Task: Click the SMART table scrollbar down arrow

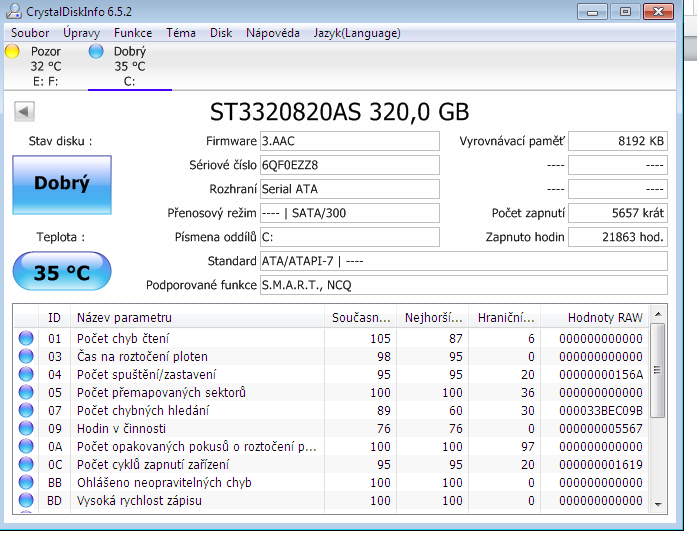Action: [x=658, y=504]
